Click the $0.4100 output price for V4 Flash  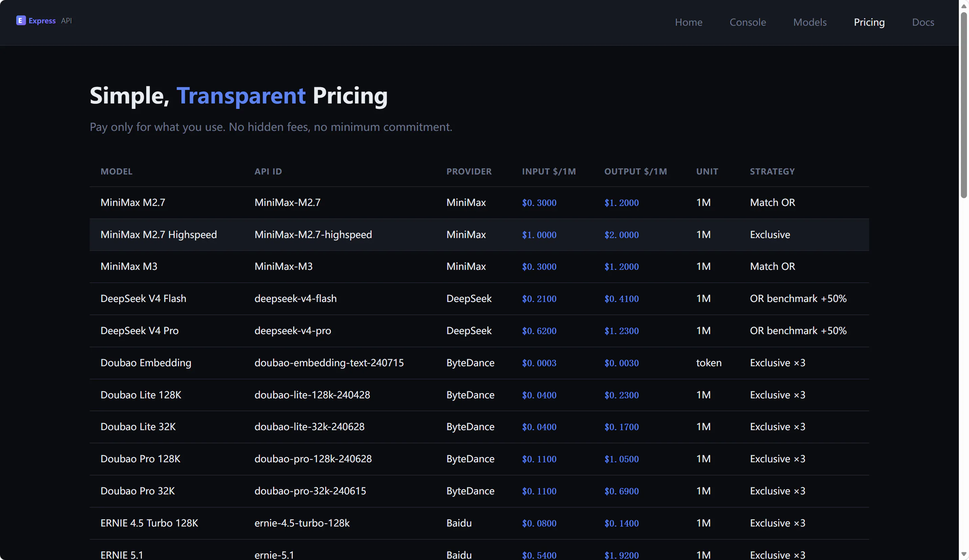coord(622,299)
